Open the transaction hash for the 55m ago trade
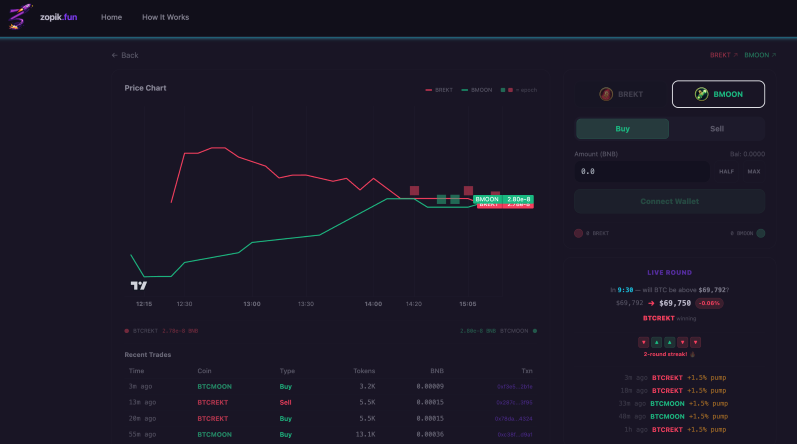Viewport: 797px width, 444px height. click(515, 434)
